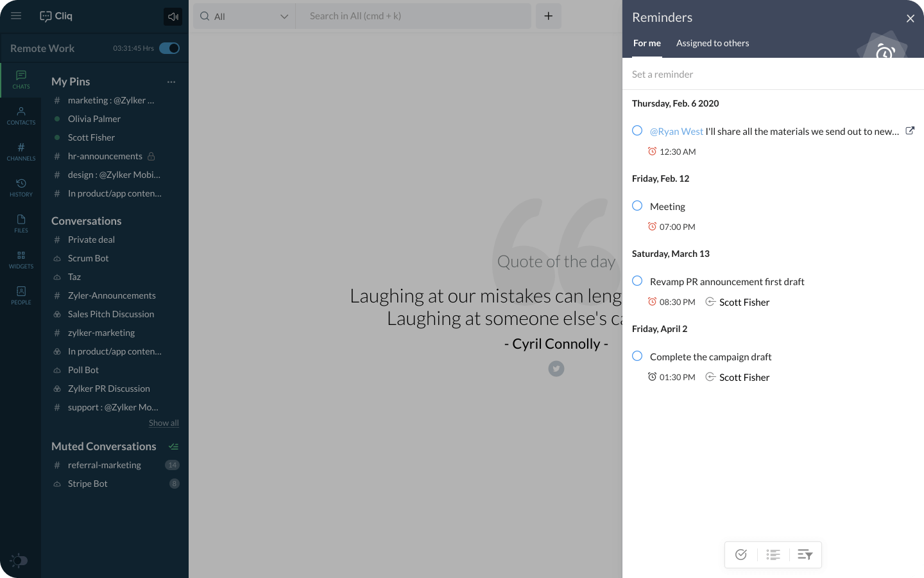924x578 pixels.
Task: Select the For me tab
Action: pyautogui.click(x=647, y=43)
